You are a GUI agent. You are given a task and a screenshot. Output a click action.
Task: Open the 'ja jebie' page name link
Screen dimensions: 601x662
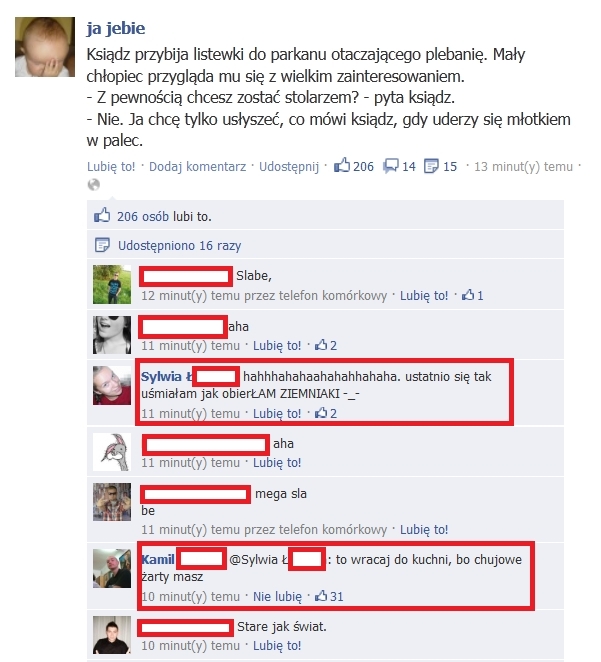click(116, 28)
